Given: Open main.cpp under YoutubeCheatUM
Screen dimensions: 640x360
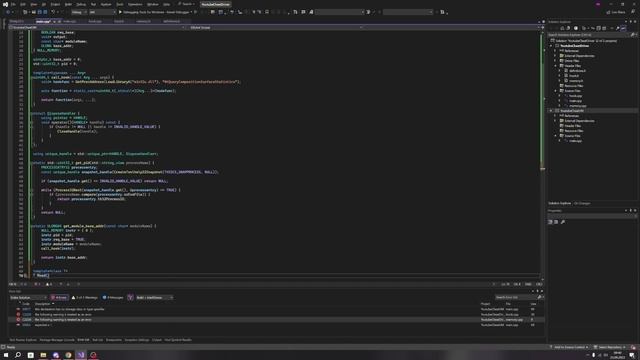Looking at the screenshot, I should (x=576, y=141).
